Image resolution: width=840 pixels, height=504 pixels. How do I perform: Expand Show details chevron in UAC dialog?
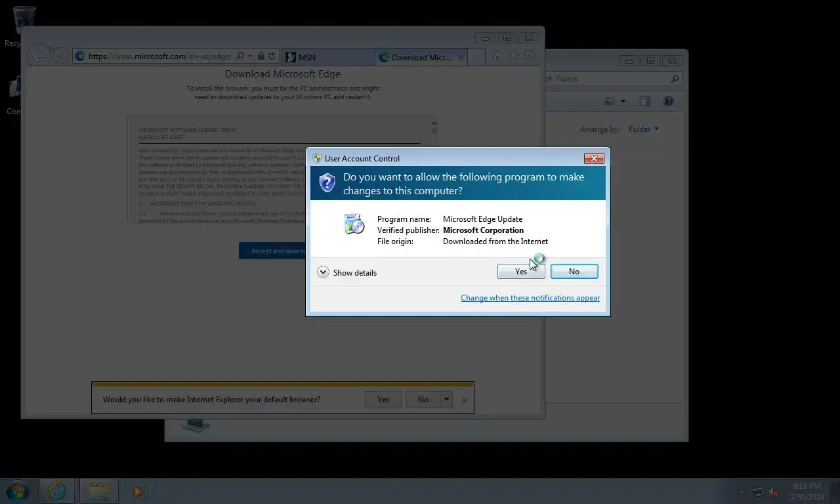[x=323, y=272]
